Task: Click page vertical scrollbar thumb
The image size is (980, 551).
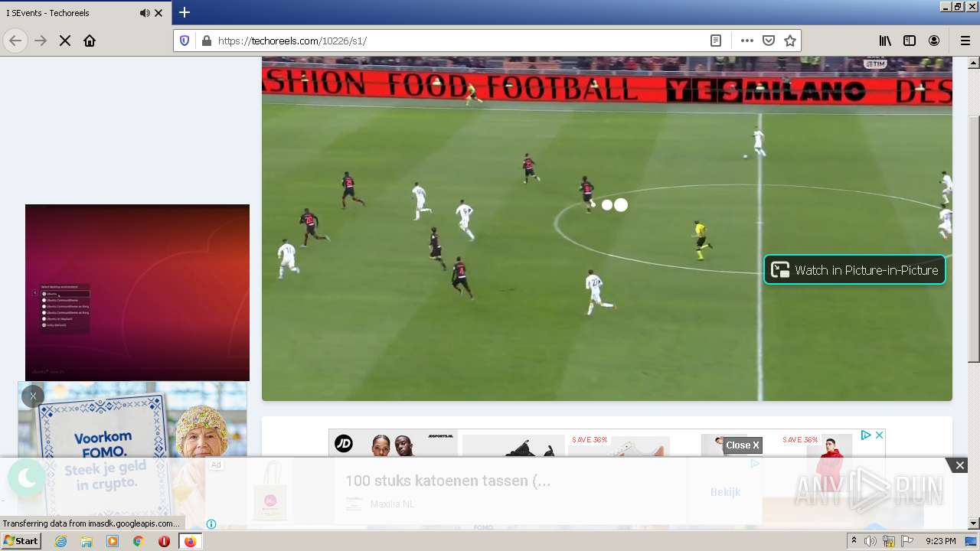Action: coord(974,239)
